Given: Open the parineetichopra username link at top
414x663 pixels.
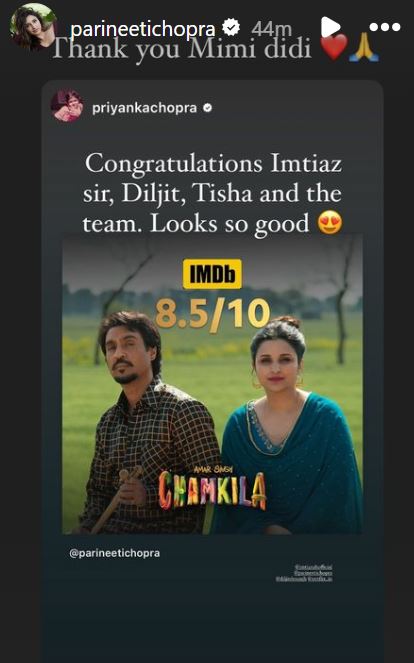Looking at the screenshot, I should pos(143,29).
